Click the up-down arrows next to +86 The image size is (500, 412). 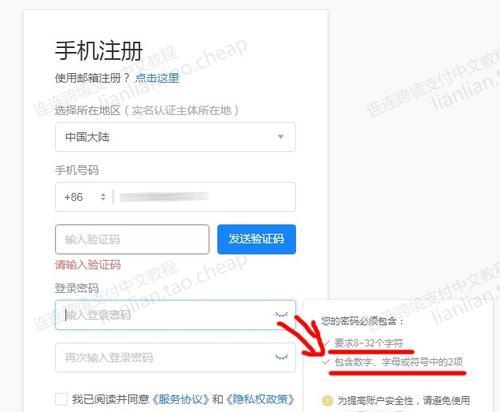tap(103, 197)
